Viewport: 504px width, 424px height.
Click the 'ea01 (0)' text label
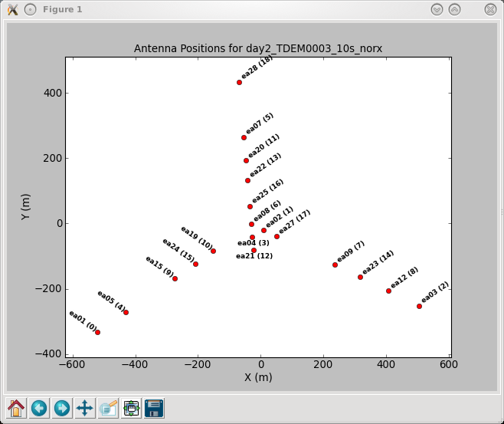pyautogui.click(x=83, y=321)
